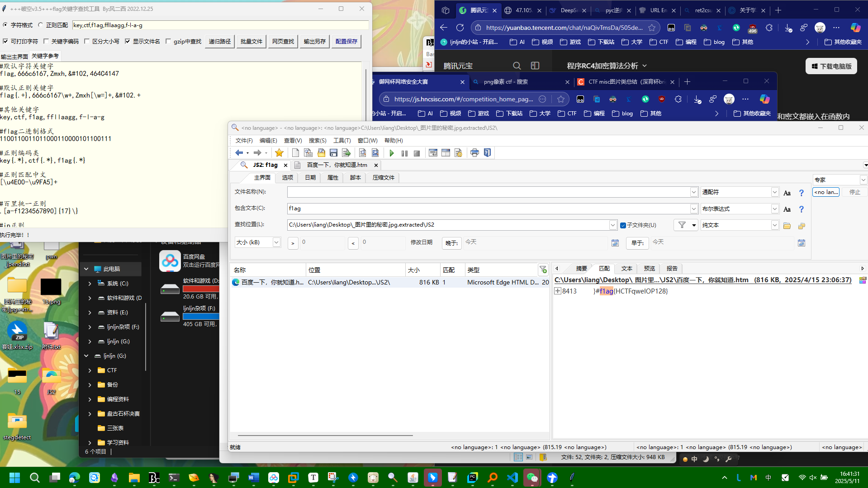
Task: Click the 递归路径 button in flag tool
Action: click(x=220, y=42)
